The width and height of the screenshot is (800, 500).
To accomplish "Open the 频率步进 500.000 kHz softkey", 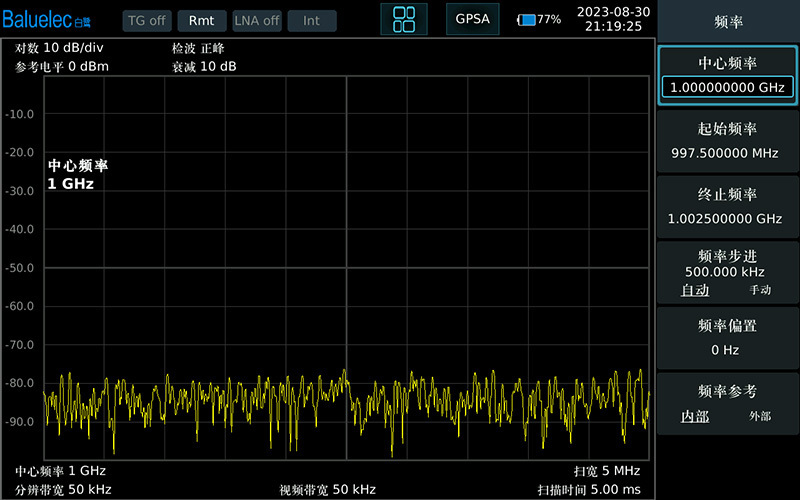I will pos(728,272).
